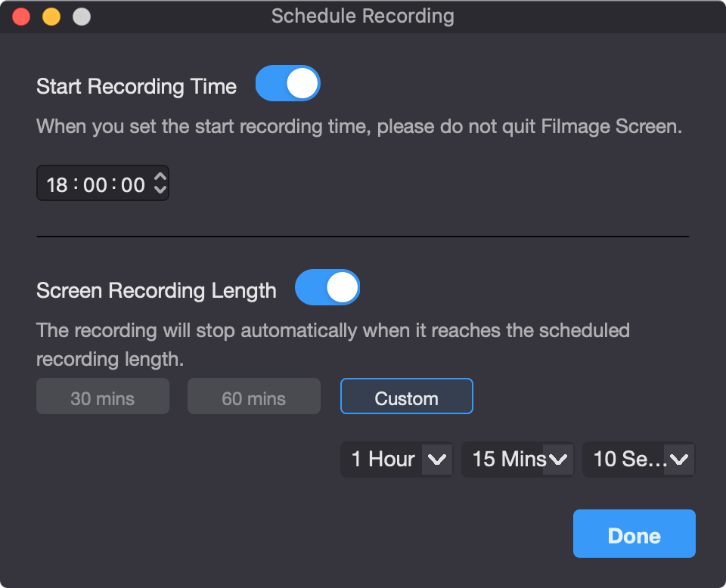Click chevron arrow of the Hour dropdown
Viewport: 726px width, 588px height.
click(436, 460)
